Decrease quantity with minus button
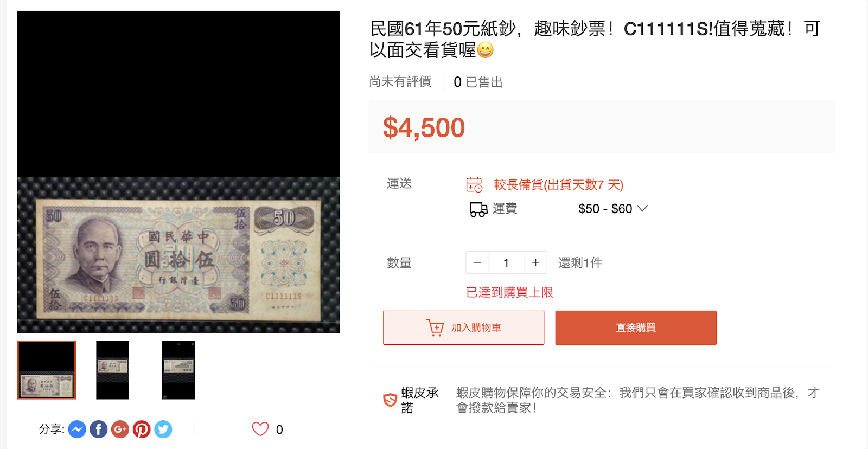 click(477, 263)
